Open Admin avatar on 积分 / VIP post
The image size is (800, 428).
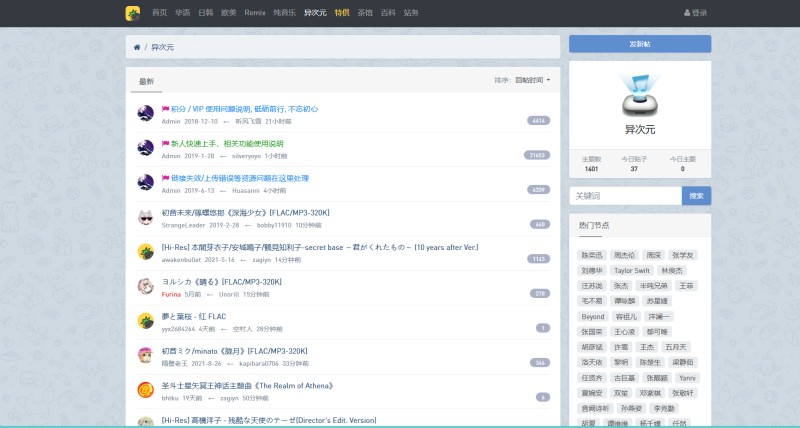[145, 113]
